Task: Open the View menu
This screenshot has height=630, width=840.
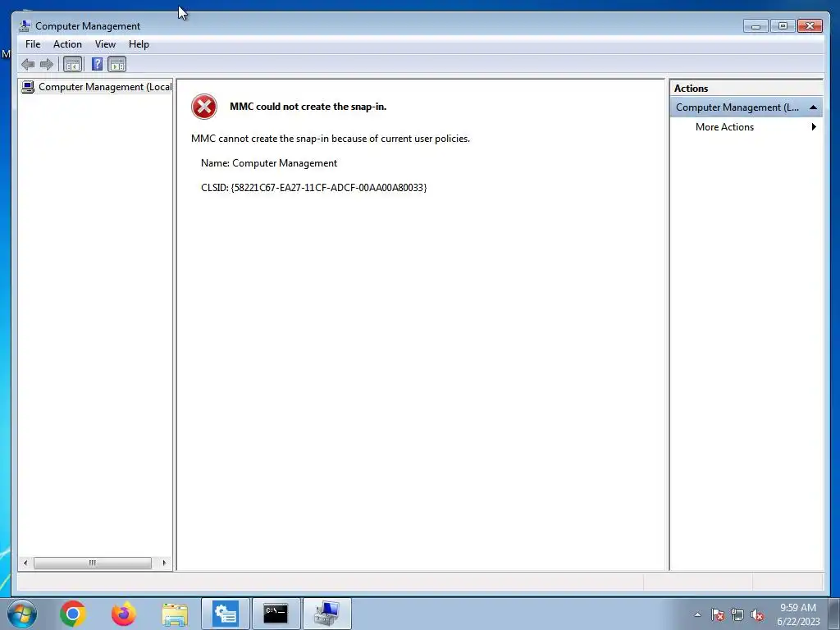Action: [105, 44]
